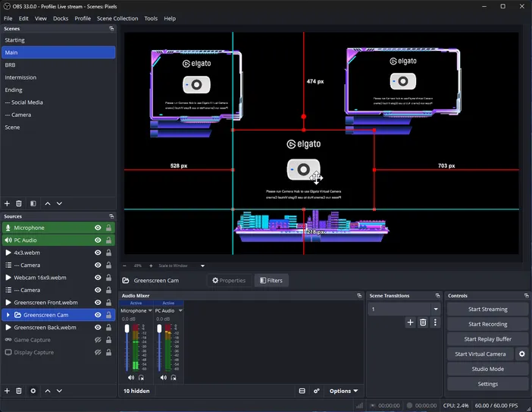
Task: Move source down in Sources toolbar
Action: pyautogui.click(x=59, y=391)
